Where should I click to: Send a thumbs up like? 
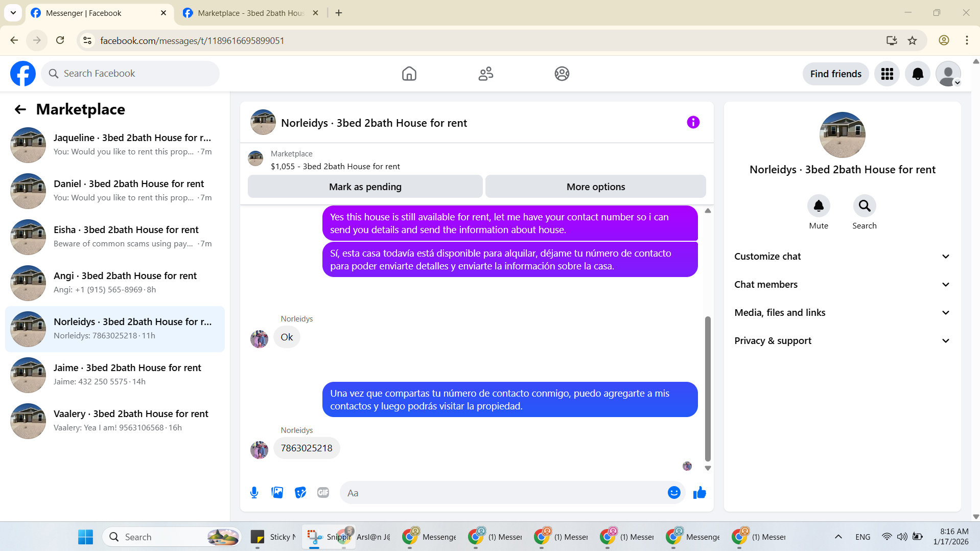699,493
